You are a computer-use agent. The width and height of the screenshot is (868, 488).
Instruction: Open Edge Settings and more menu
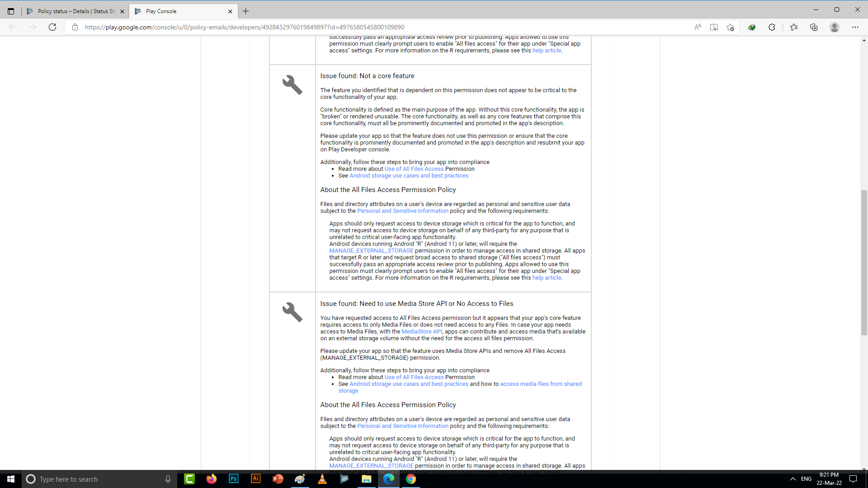(x=855, y=27)
